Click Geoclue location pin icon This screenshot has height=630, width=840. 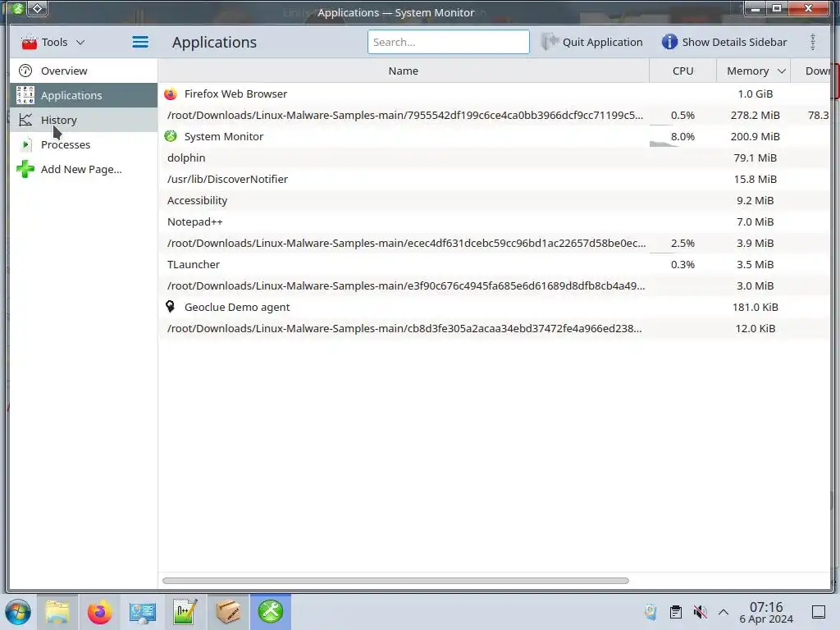coord(171,307)
